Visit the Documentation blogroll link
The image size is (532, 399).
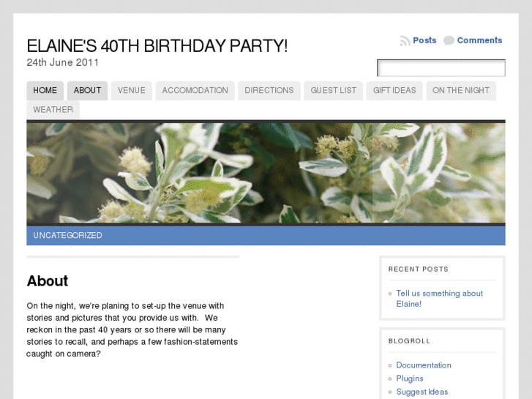(x=424, y=365)
